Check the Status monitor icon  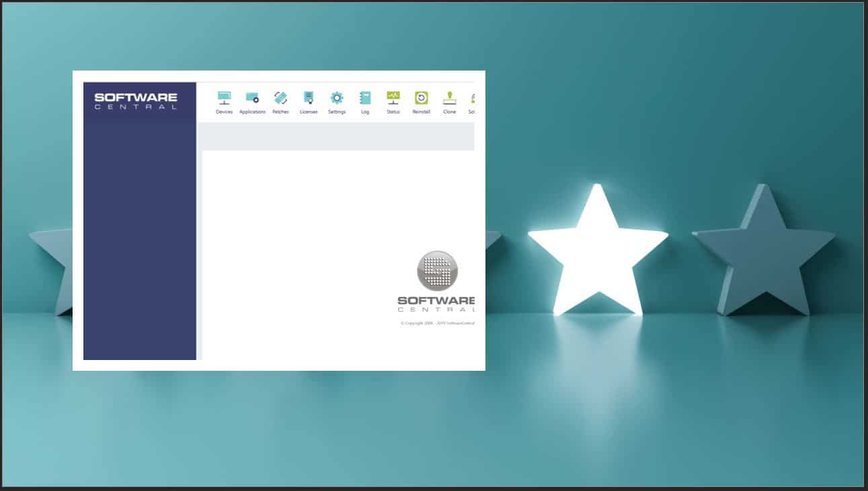coord(393,98)
